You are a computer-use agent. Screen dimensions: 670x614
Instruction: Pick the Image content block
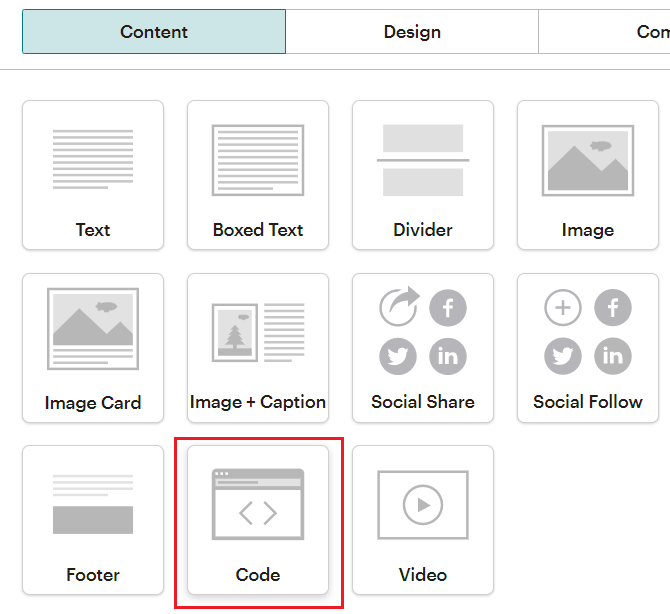(587, 175)
